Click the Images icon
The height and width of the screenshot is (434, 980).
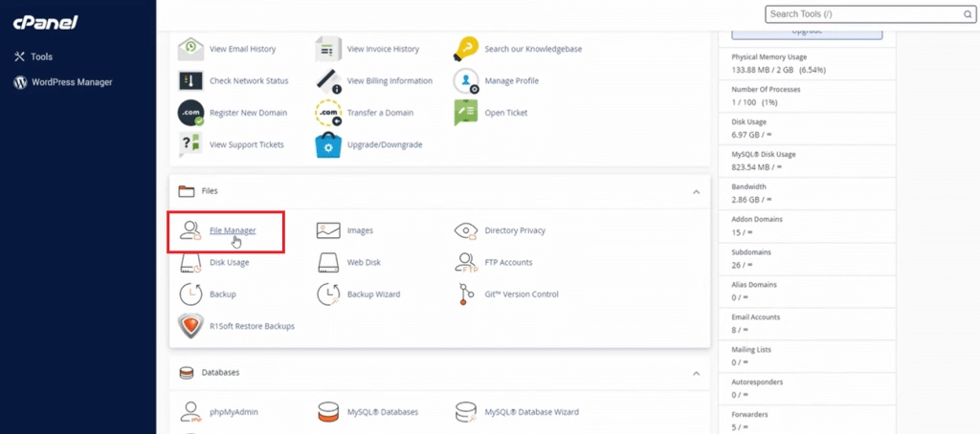coord(328,230)
